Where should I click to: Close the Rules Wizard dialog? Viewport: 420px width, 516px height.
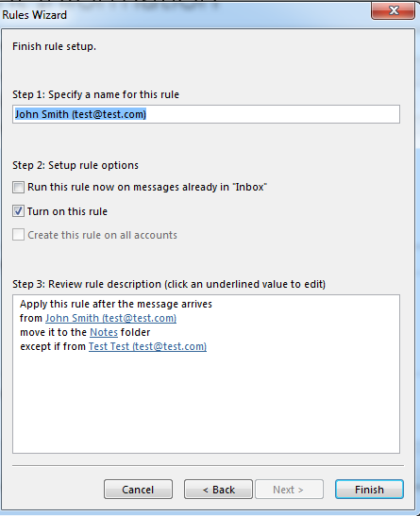393,10
